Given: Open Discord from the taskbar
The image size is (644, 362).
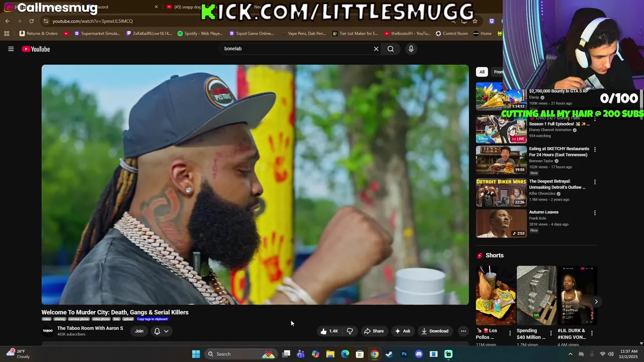Looking at the screenshot, I should [419, 354].
